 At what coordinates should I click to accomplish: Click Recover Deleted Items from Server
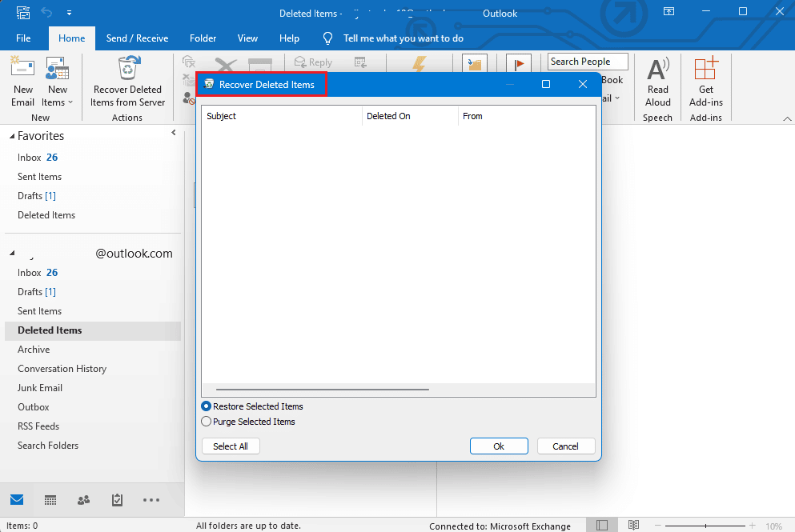tap(127, 81)
